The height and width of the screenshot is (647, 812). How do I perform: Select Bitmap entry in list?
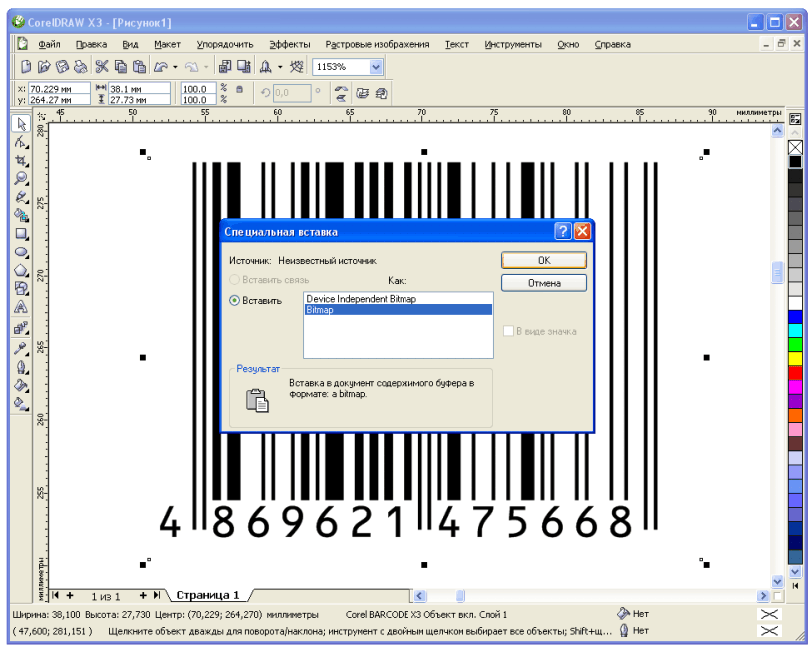pyautogui.click(x=398, y=310)
